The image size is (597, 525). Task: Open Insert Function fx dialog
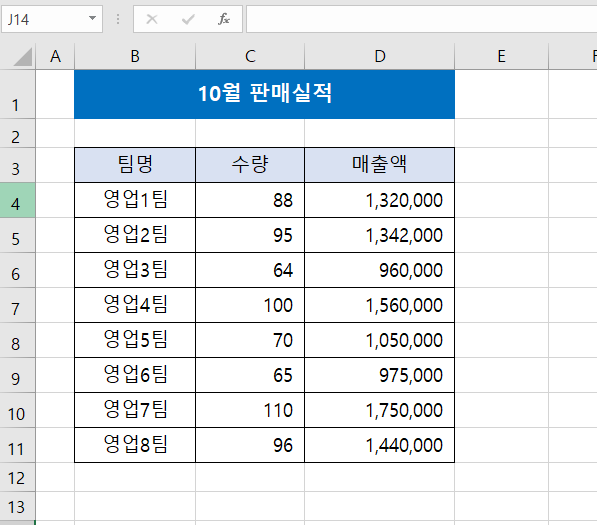(224, 19)
